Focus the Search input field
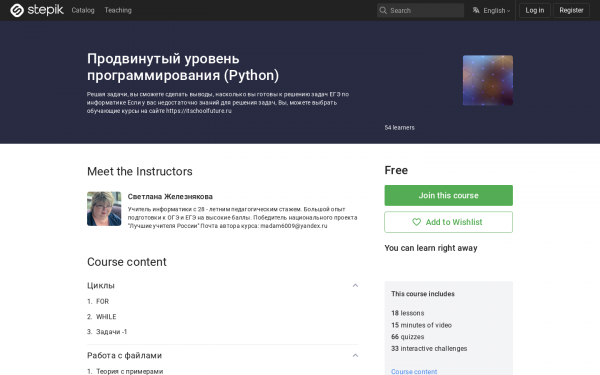Image resolution: width=600 pixels, height=375 pixels. [x=420, y=10]
